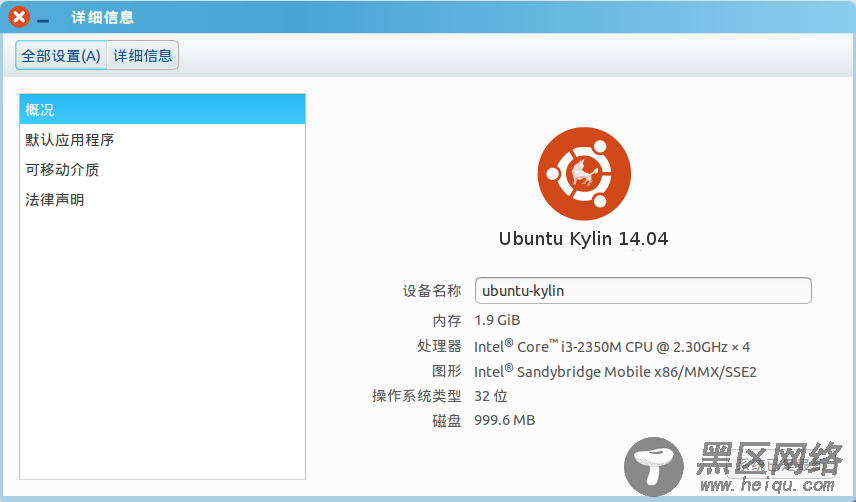Viewport: 856px width, 502px height.
Task: Open 默认应用程序 section
Action: coord(162,140)
